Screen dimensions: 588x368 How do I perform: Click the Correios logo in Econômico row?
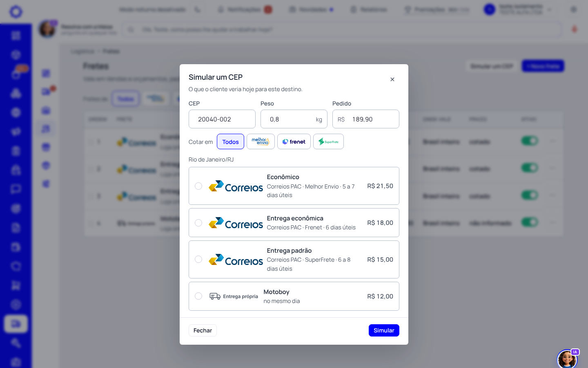pyautogui.click(x=236, y=186)
